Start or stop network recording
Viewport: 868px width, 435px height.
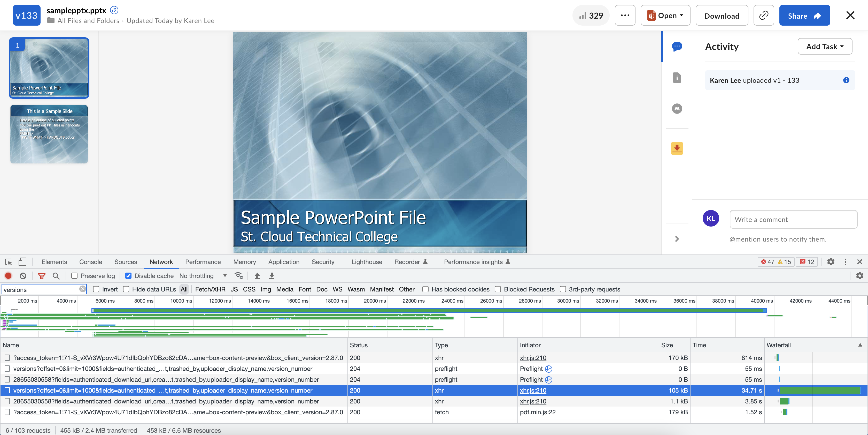[x=8, y=276]
